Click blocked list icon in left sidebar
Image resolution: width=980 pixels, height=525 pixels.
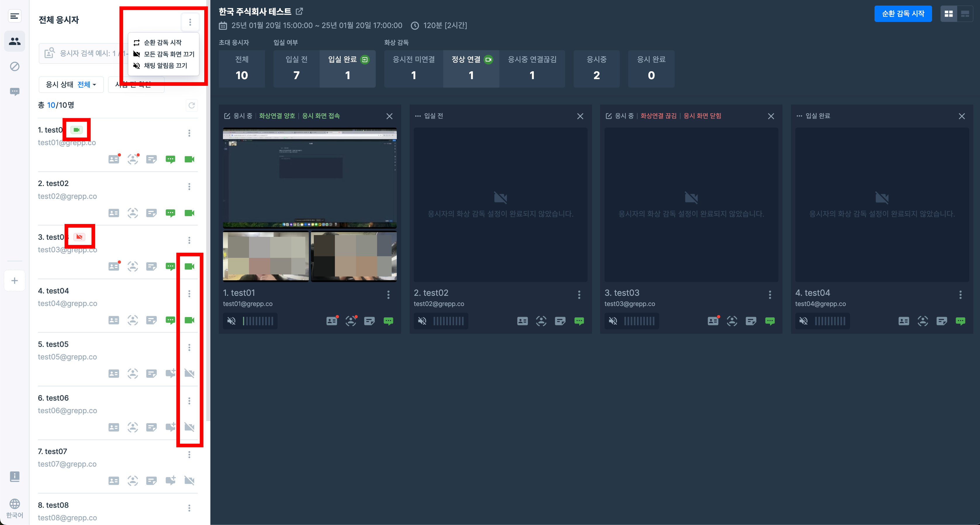coord(14,67)
